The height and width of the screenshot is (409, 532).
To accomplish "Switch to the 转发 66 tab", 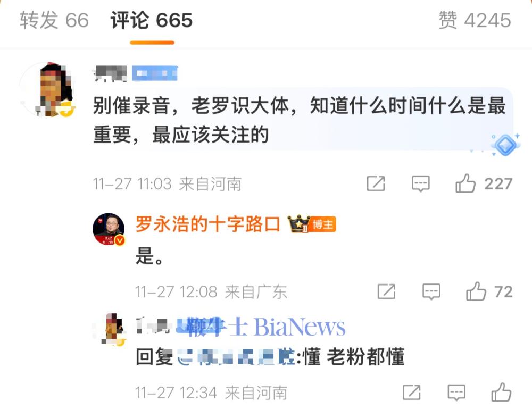I will coord(54,20).
